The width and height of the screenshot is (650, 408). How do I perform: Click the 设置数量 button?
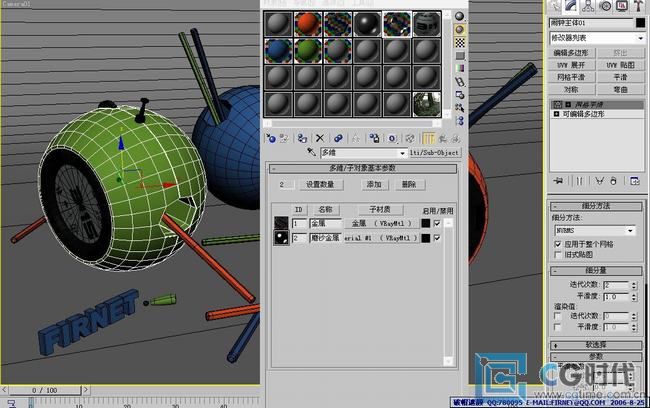point(320,185)
